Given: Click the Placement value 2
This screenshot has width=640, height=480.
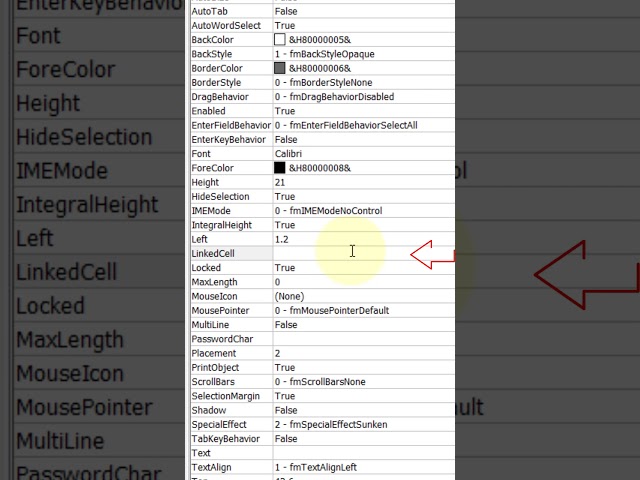Looking at the screenshot, I should pos(278,353).
